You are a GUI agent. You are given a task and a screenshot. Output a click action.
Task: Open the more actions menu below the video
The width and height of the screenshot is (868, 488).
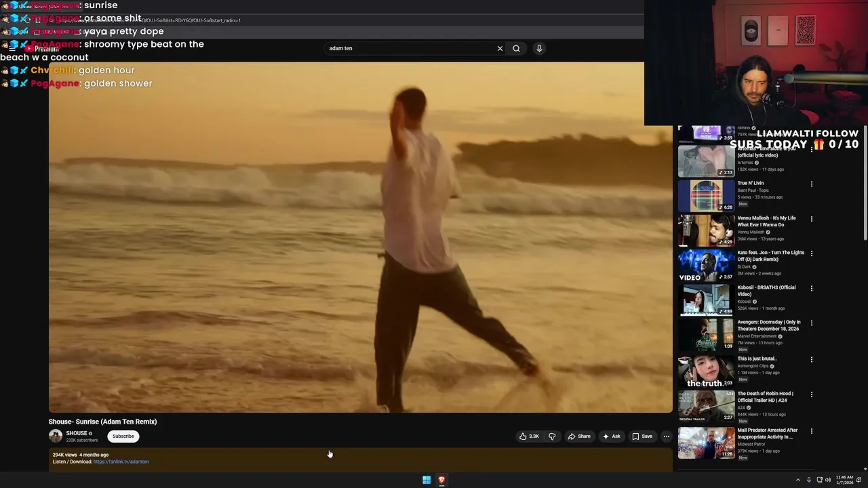[667, 436]
